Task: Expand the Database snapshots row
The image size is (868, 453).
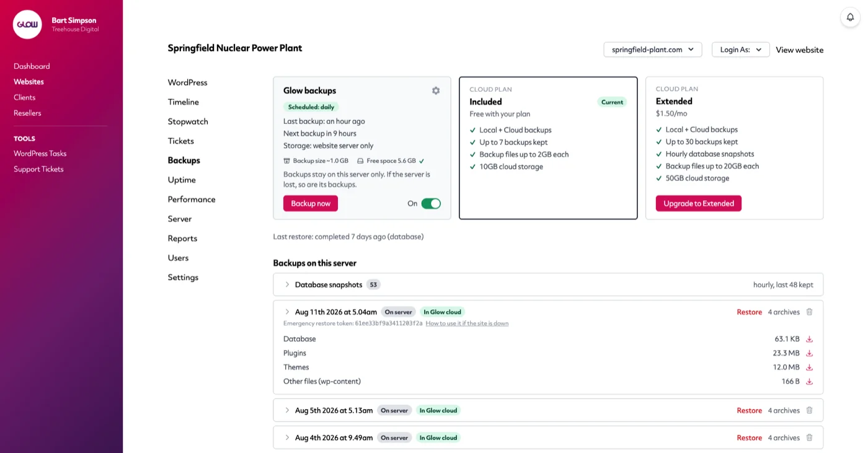Action: (287, 284)
